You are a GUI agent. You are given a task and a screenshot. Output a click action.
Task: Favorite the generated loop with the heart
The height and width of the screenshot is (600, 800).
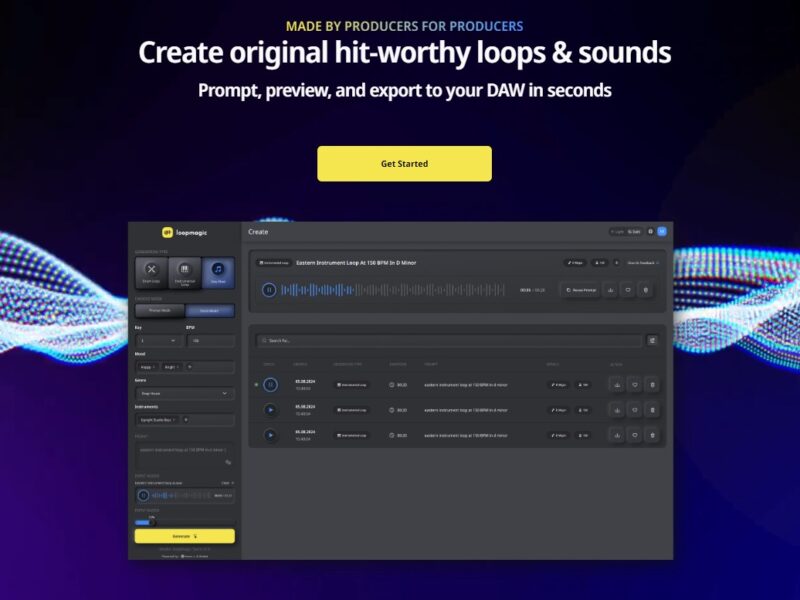point(628,289)
